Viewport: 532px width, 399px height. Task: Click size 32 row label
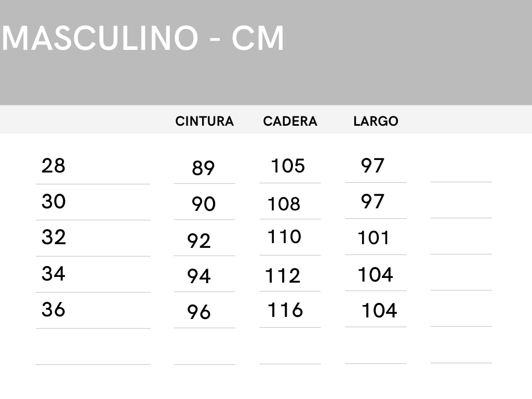coord(54,237)
